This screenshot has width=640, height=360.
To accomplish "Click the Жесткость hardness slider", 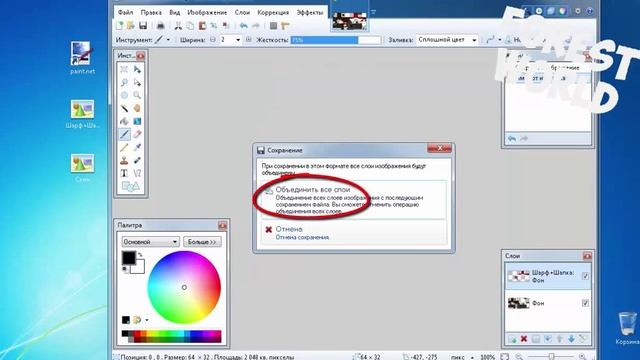I will 336,40.
